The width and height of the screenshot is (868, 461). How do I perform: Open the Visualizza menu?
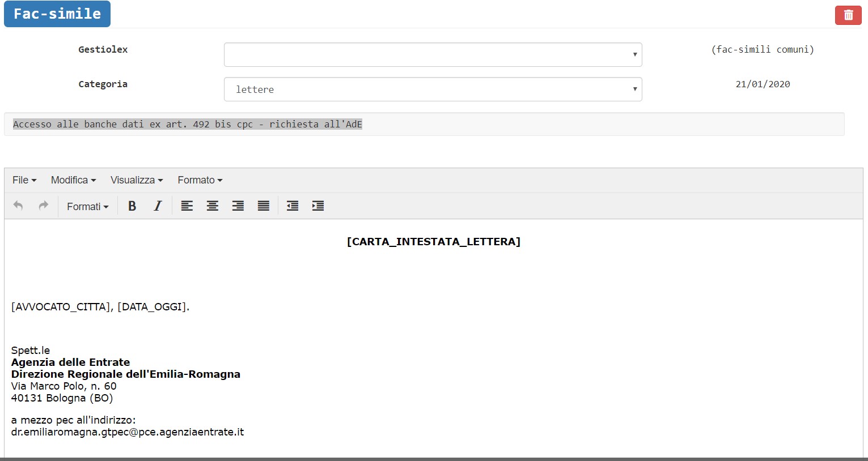(136, 180)
